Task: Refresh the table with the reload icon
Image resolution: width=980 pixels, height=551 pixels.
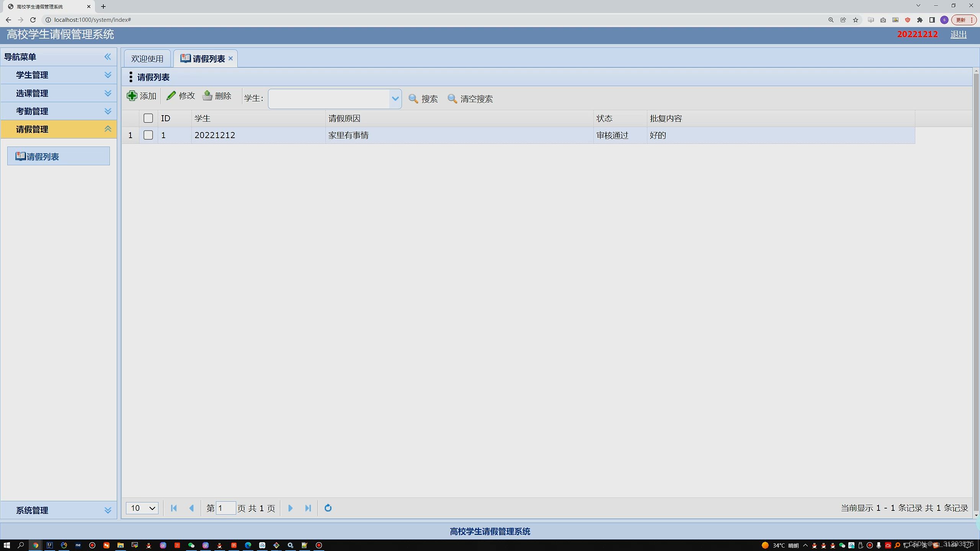Action: point(328,508)
